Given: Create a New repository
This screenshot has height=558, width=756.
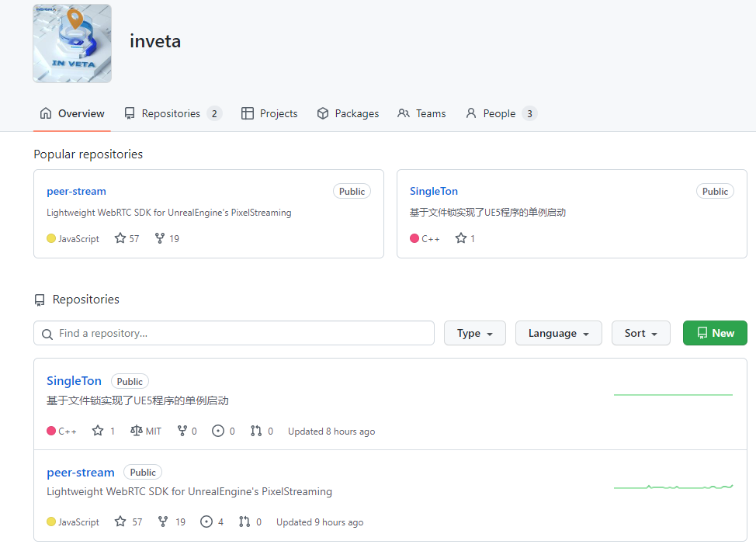Looking at the screenshot, I should [714, 333].
